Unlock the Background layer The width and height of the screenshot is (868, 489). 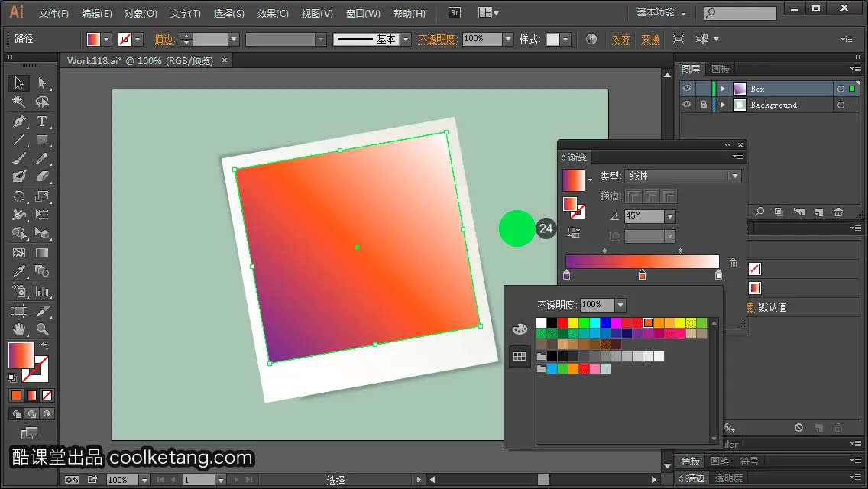click(704, 105)
